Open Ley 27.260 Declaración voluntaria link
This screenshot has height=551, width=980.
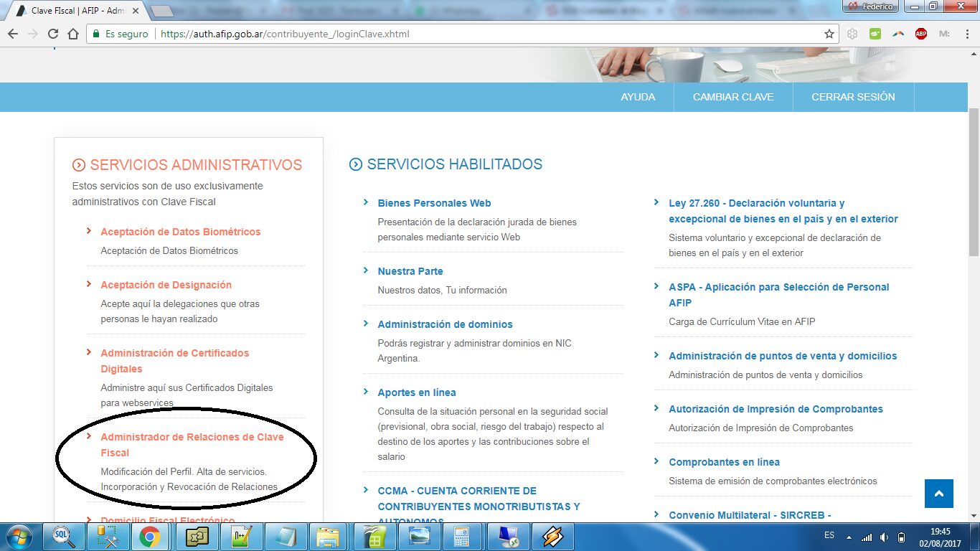click(783, 211)
